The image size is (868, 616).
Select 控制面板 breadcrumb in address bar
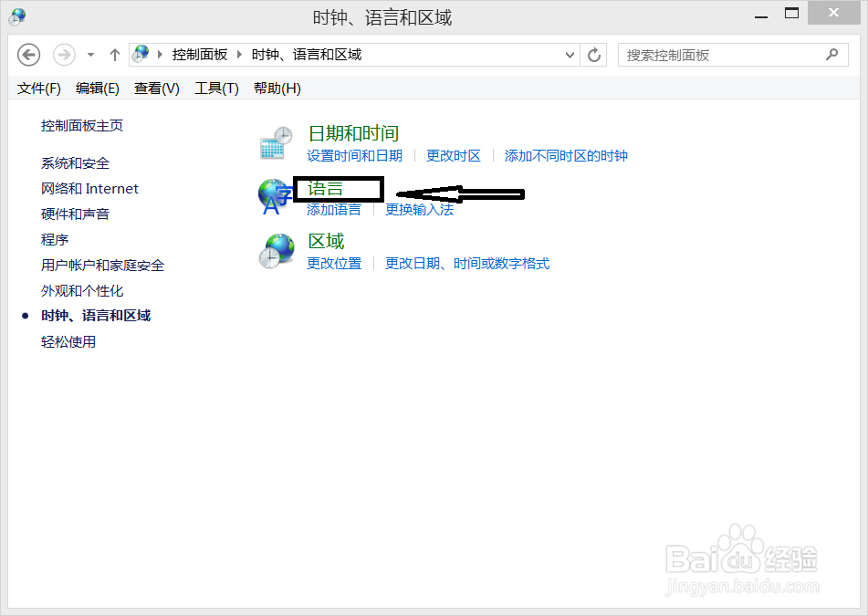200,54
